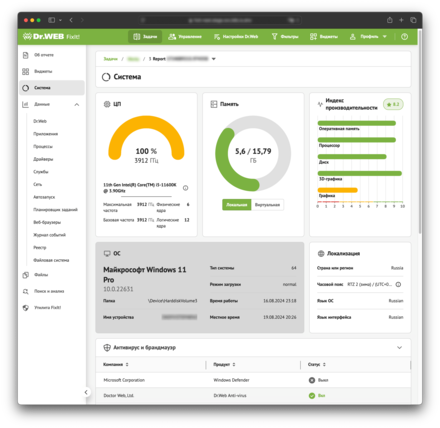Collapse the Данные group chevron
Viewport: 440px width, 428px height.
coord(77,105)
